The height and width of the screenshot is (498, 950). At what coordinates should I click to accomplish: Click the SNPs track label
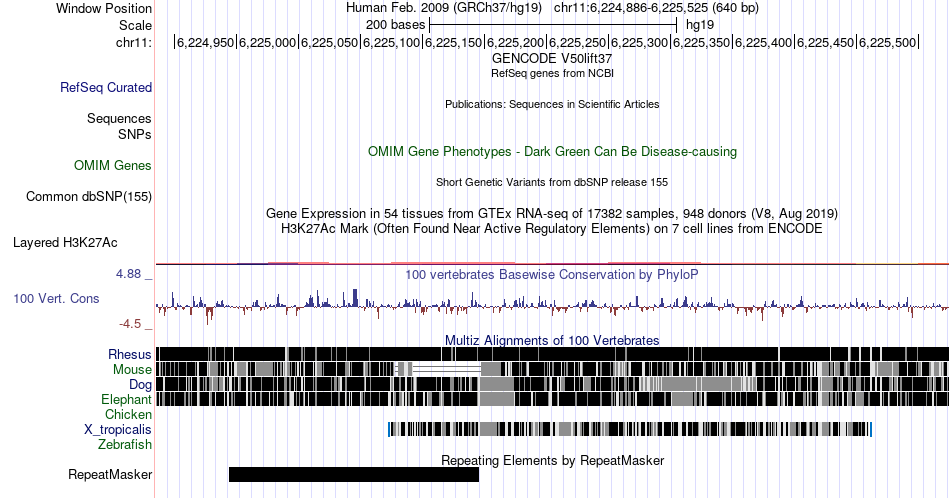point(135,134)
